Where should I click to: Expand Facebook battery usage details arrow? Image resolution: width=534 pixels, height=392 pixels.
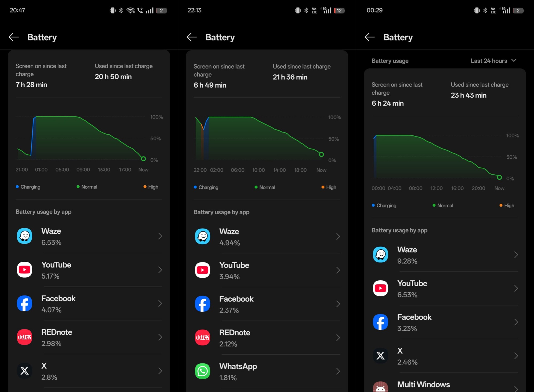tap(161, 303)
